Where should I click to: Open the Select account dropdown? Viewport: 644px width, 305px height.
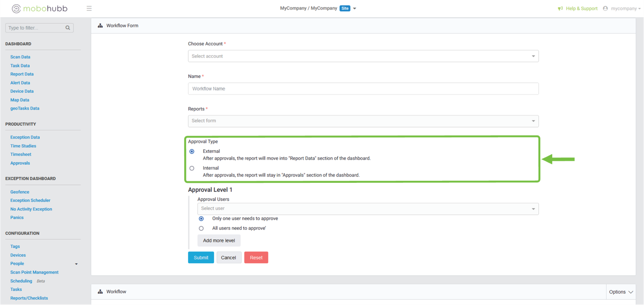[x=363, y=56]
